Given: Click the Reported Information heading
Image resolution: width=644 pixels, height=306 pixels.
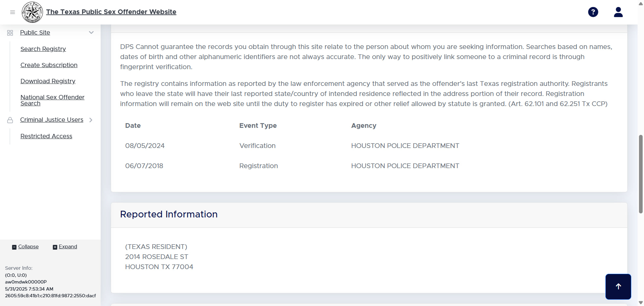Looking at the screenshot, I should click(169, 214).
